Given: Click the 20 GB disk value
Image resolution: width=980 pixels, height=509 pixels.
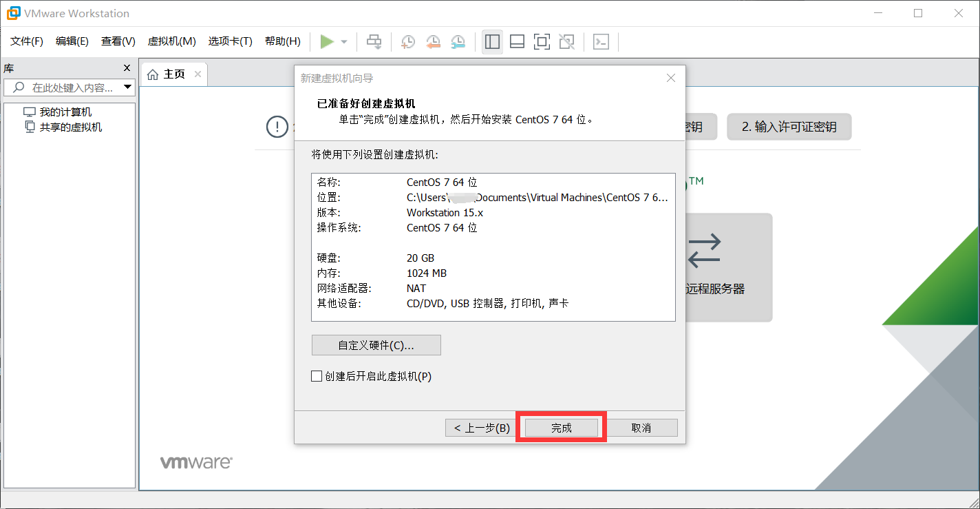Looking at the screenshot, I should click(420, 258).
